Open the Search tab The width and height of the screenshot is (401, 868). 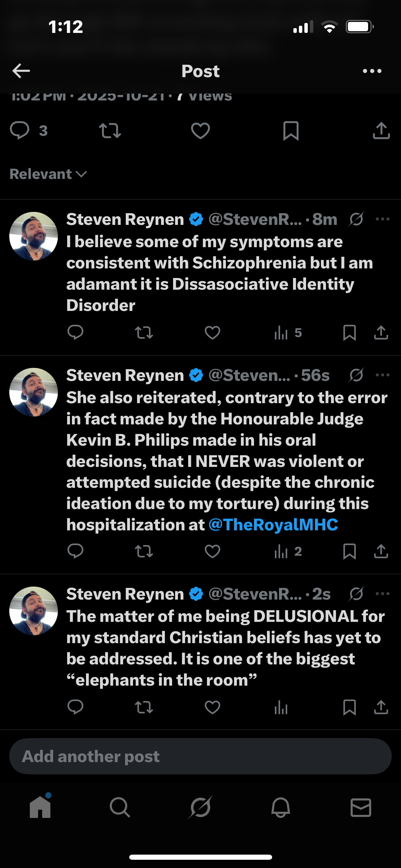(120, 807)
